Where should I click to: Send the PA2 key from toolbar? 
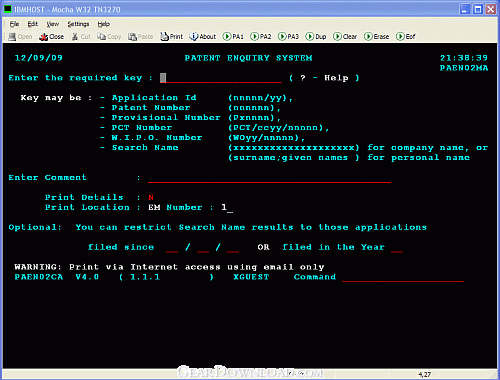pyautogui.click(x=261, y=37)
